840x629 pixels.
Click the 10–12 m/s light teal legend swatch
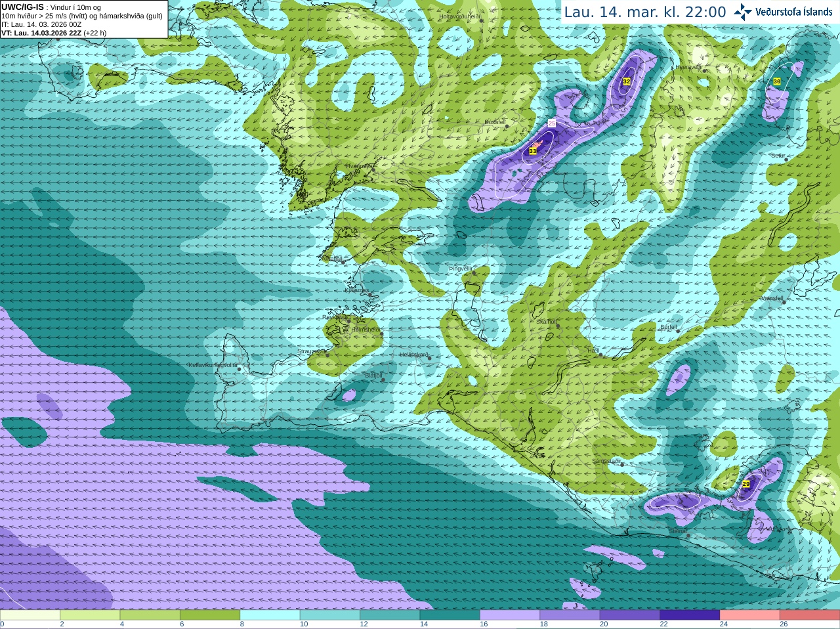[x=330, y=615]
